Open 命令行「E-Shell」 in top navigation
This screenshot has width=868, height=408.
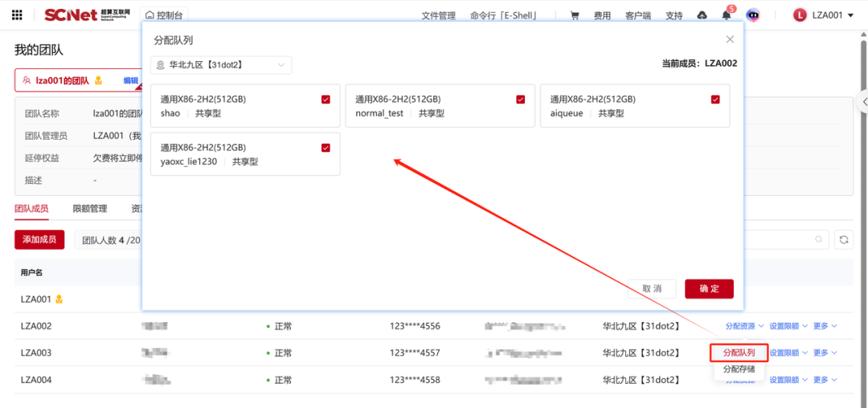[504, 15]
